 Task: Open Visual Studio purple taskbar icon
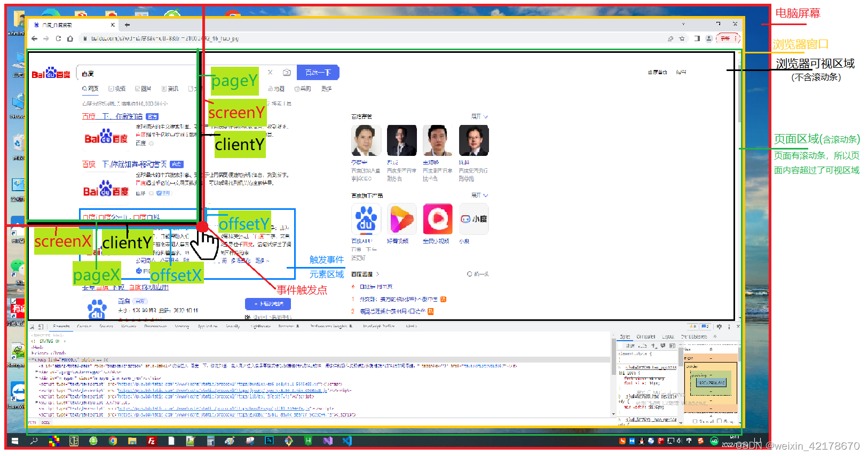(328, 441)
